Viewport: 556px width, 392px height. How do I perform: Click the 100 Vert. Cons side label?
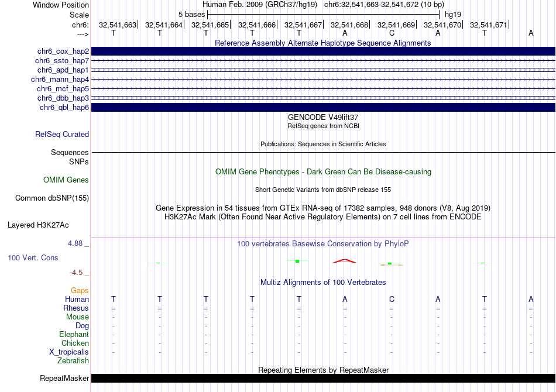click(33, 257)
